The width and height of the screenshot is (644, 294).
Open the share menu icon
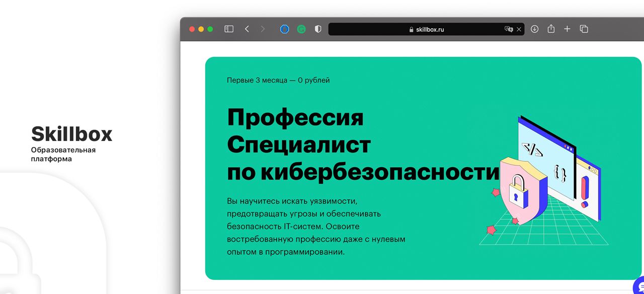point(551,29)
